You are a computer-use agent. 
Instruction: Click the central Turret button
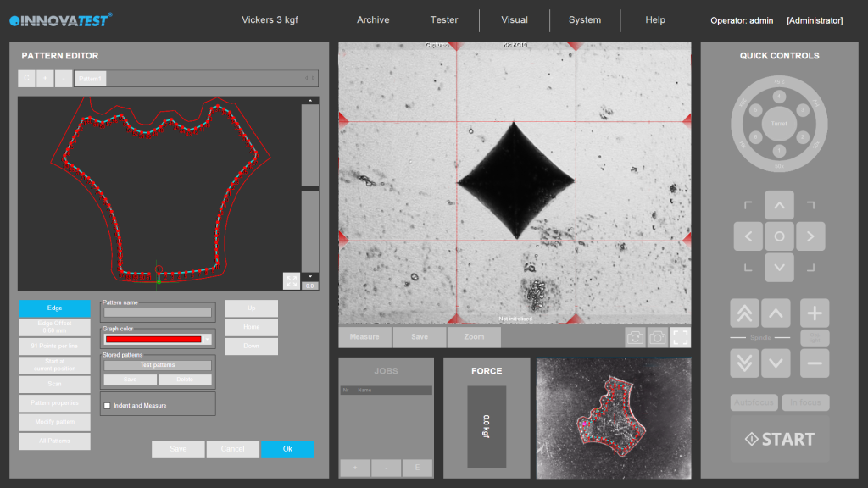coord(779,124)
